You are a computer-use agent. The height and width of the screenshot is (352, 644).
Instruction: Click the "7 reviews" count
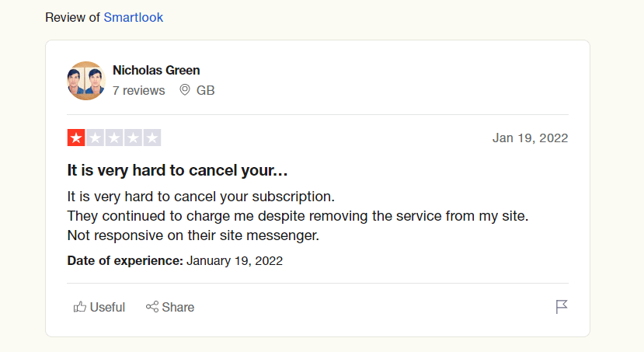click(x=139, y=90)
